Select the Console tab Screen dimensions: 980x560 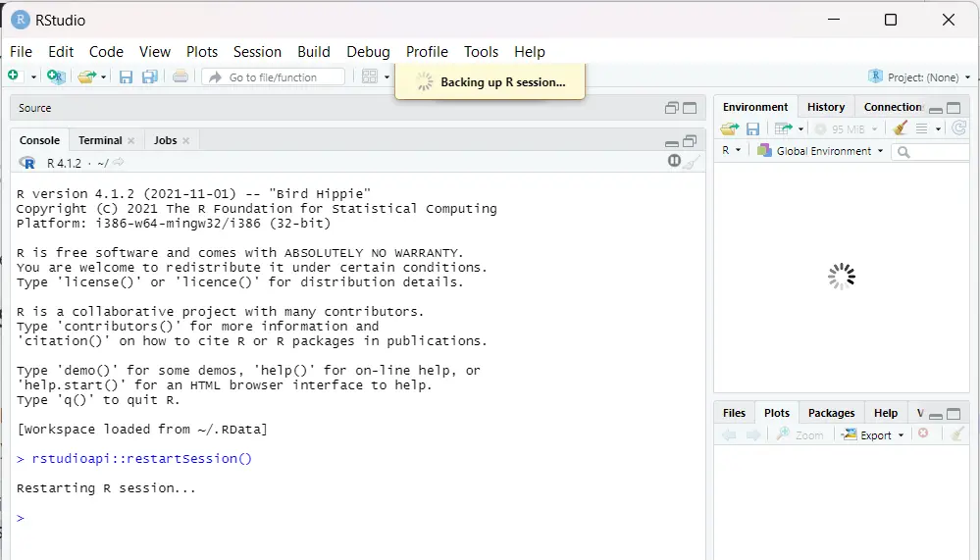(x=39, y=140)
